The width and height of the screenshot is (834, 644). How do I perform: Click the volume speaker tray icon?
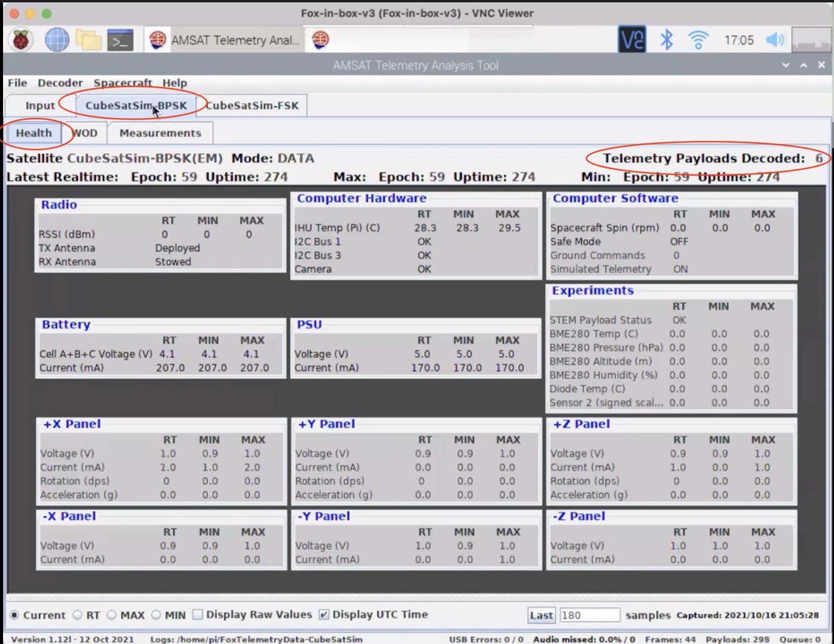(x=775, y=40)
